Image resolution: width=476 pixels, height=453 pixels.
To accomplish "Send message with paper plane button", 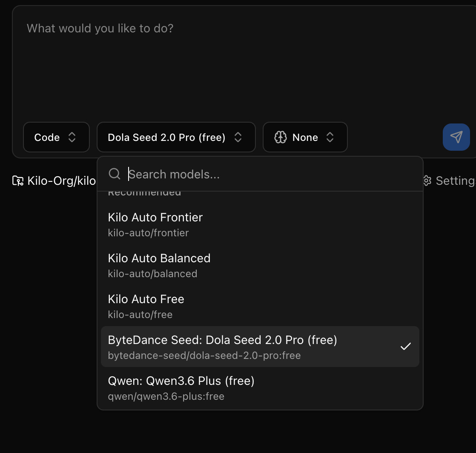I will tap(456, 137).
